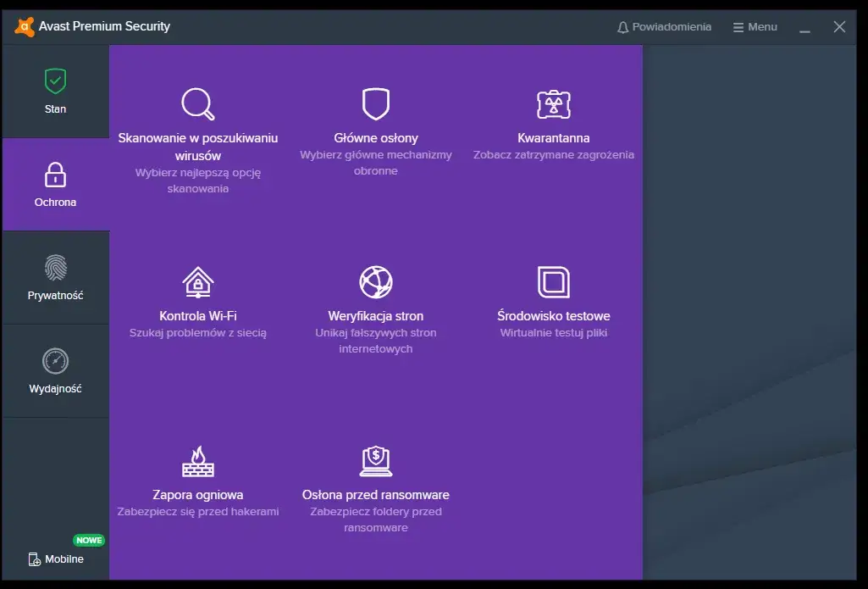
Task: Open the Prywatność fingerprint icon
Action: point(55,268)
